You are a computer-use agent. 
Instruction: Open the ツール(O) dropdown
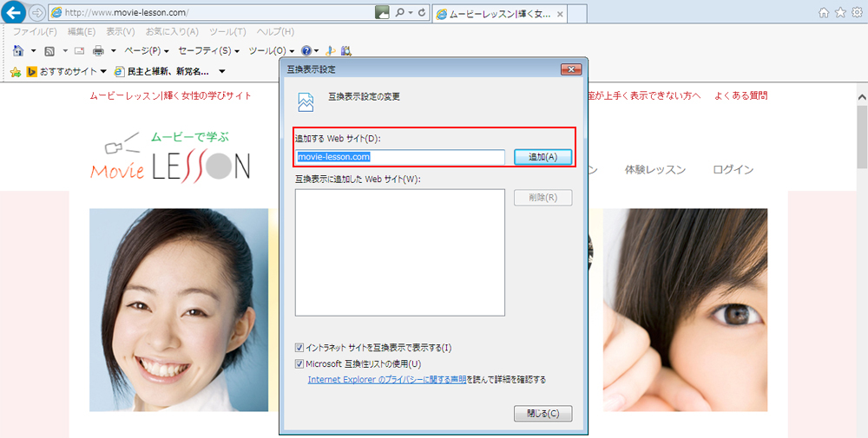tap(271, 51)
